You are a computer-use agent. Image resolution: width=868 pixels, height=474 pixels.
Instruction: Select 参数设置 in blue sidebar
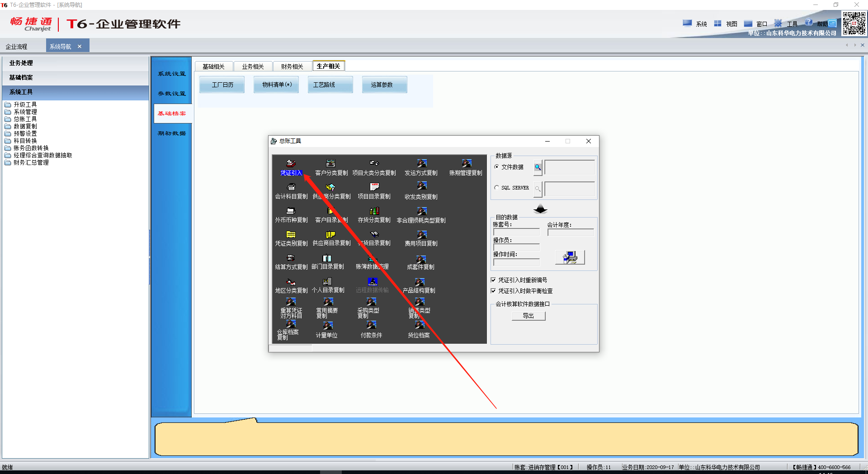click(172, 94)
